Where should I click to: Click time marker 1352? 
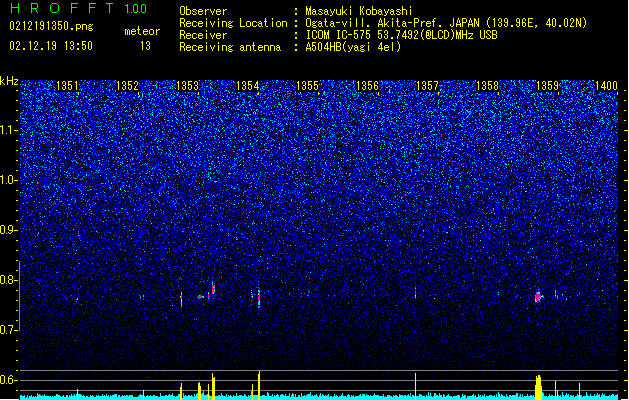coord(127,86)
